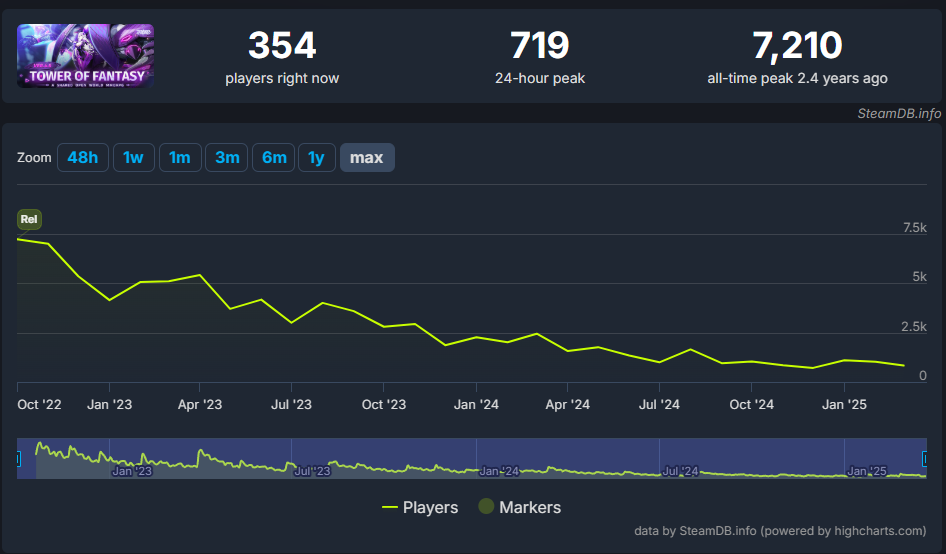946x554 pixels.
Task: Click the data by SteamDB.info highcharts credit
Action: (x=779, y=531)
